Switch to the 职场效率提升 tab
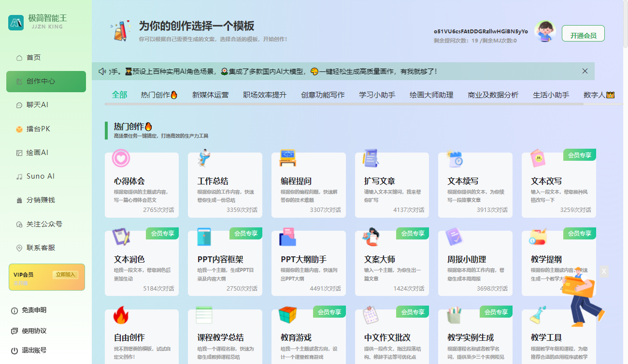 point(265,95)
